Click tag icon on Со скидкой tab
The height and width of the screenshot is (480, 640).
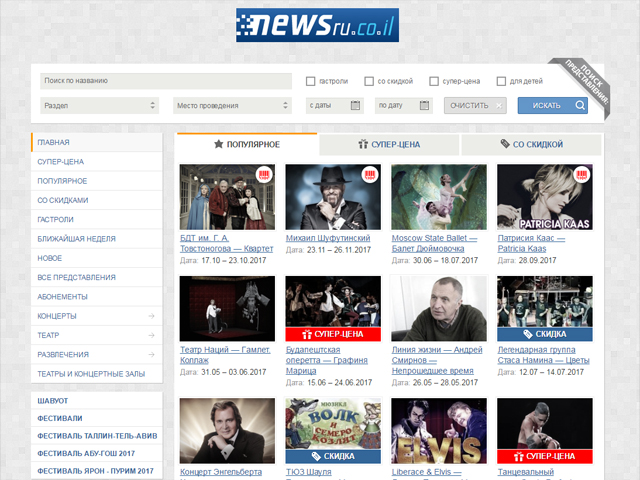coord(505,144)
